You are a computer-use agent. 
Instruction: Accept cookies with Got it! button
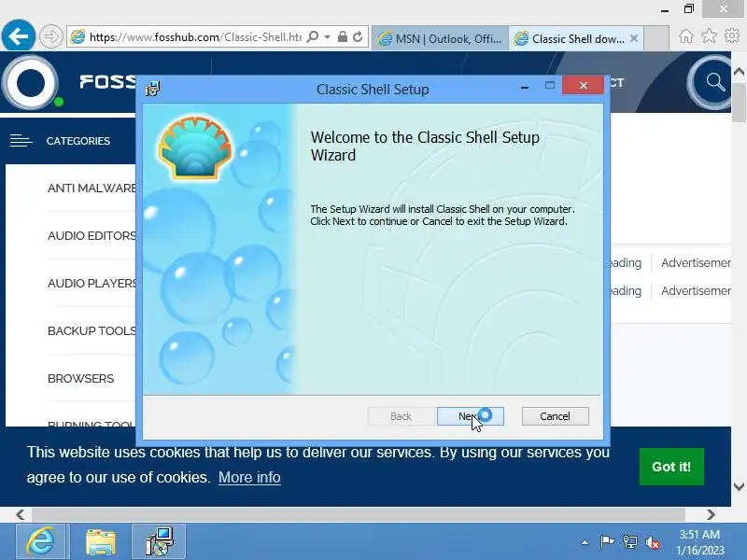tap(671, 467)
